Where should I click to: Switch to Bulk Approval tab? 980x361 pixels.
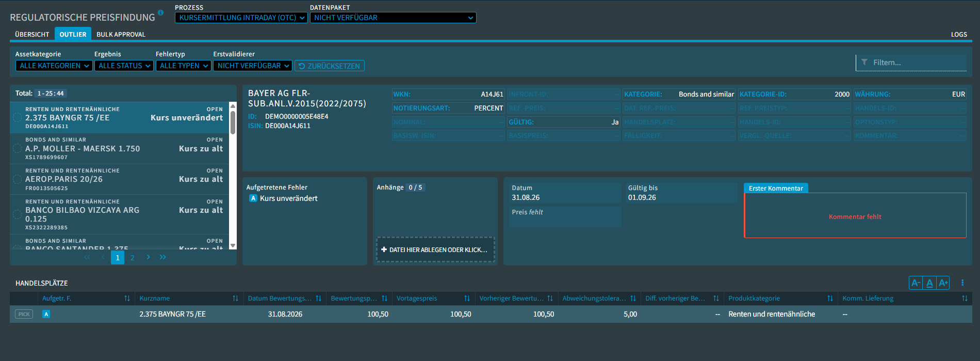click(x=121, y=34)
